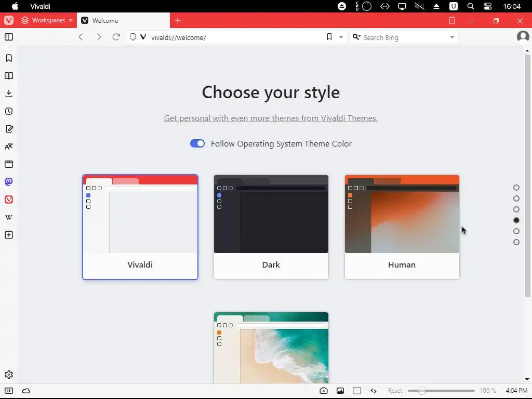Go back to previous page

click(x=81, y=37)
